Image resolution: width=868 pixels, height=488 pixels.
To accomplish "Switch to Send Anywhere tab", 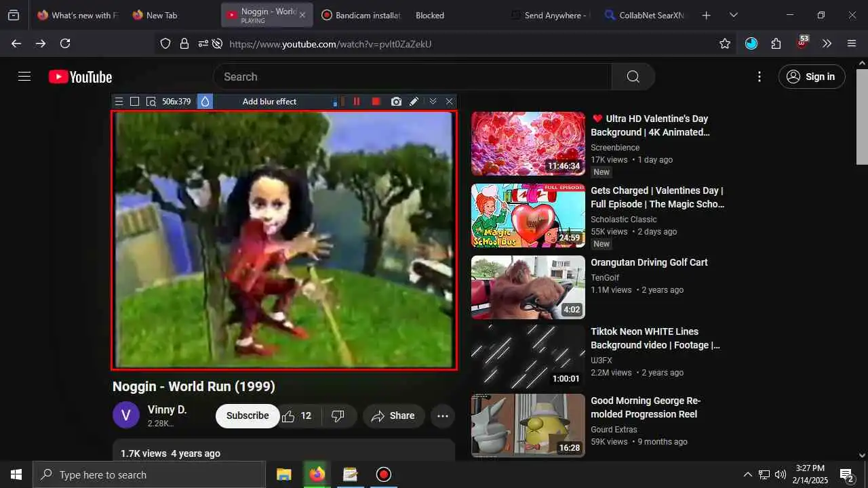I will [551, 15].
